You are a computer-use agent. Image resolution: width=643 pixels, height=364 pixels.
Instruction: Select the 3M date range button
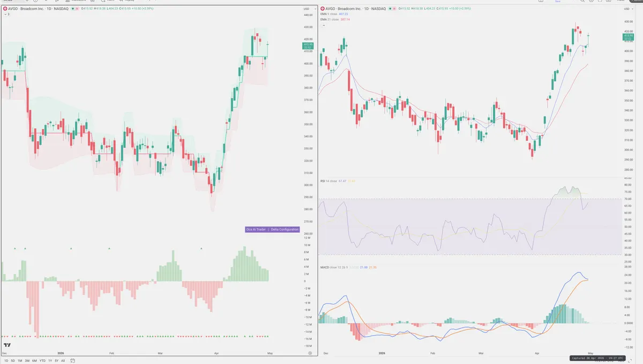pos(27,361)
